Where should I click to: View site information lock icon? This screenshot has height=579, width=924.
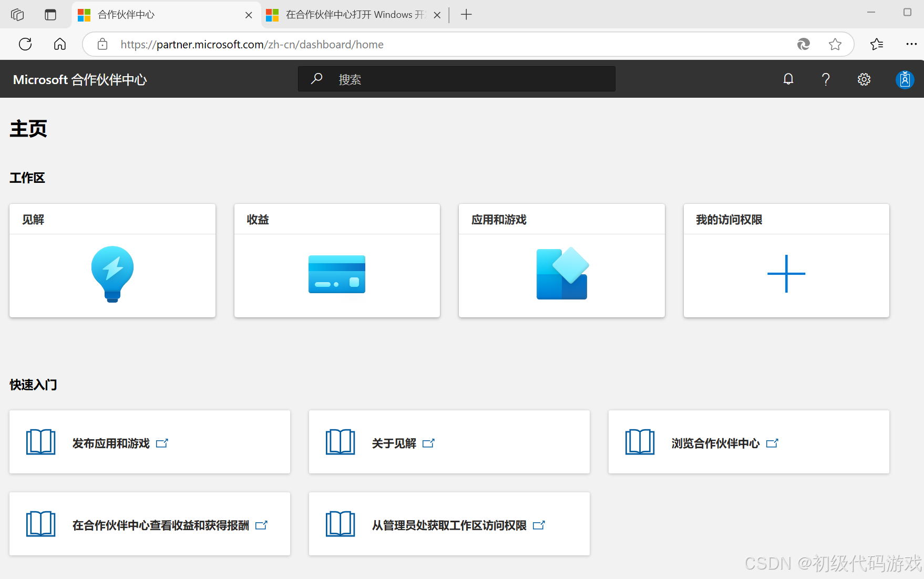click(x=102, y=44)
